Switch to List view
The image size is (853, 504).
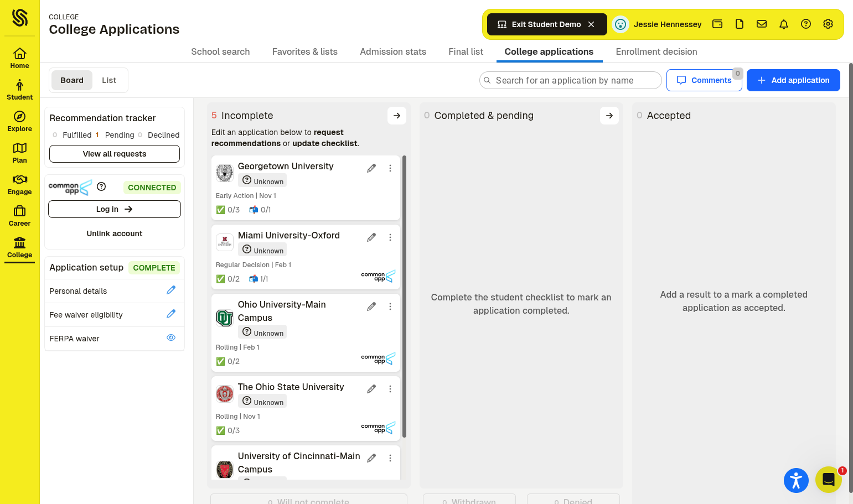pyautogui.click(x=109, y=80)
